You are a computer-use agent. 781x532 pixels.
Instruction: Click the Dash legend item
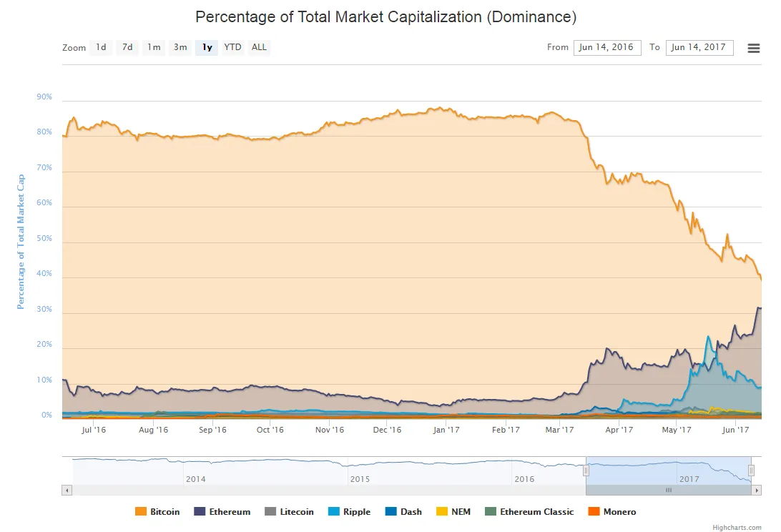click(x=403, y=511)
